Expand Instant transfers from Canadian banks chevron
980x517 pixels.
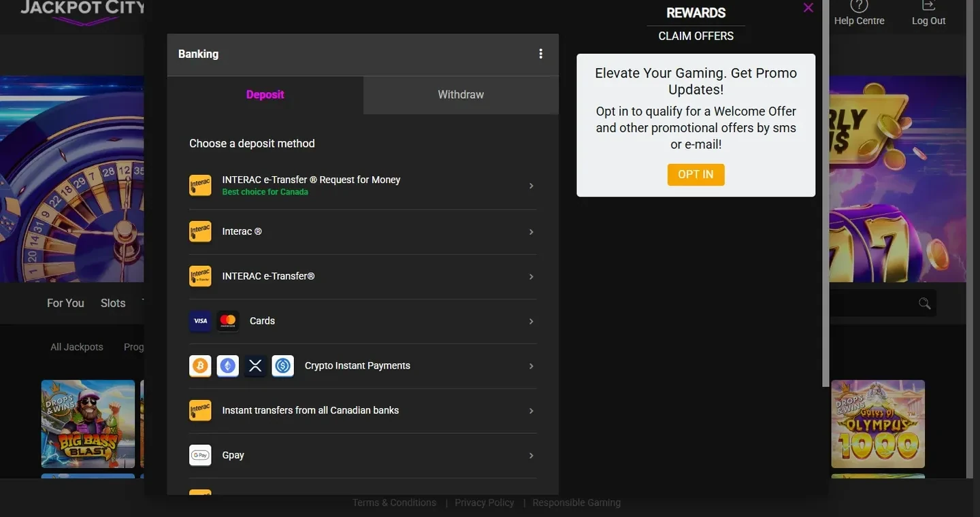click(532, 411)
